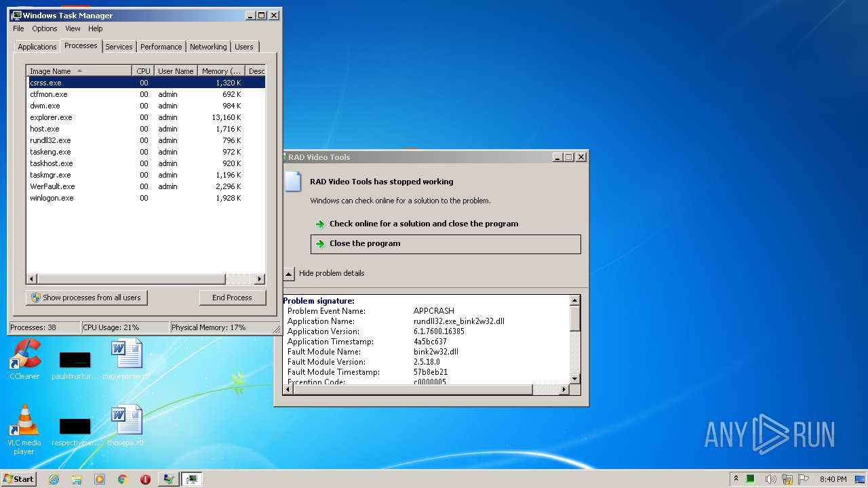Select the host.exe process row
868x488 pixels.
tap(146, 129)
